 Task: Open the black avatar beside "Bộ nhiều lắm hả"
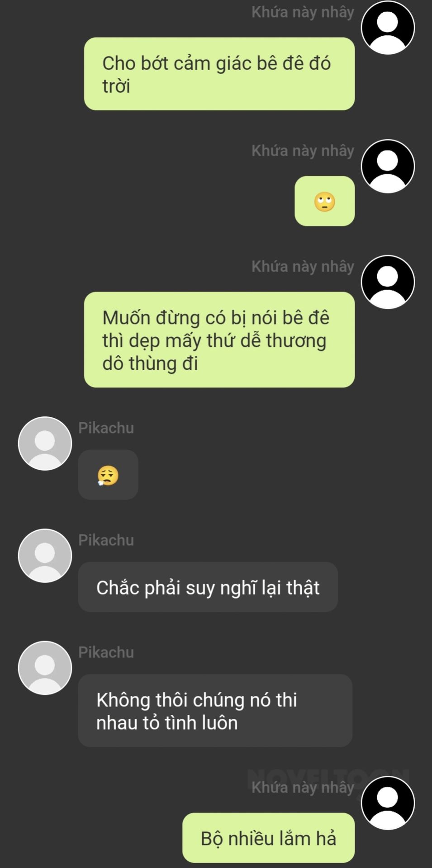click(388, 803)
